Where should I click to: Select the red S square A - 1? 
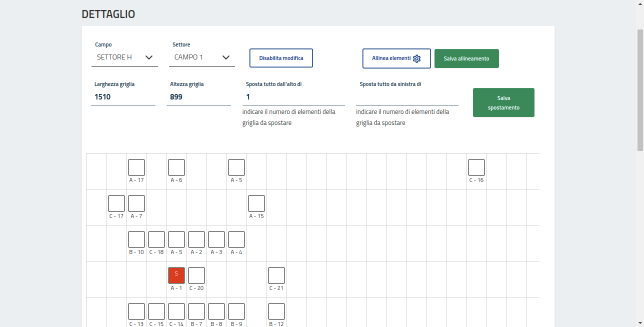coord(176,275)
